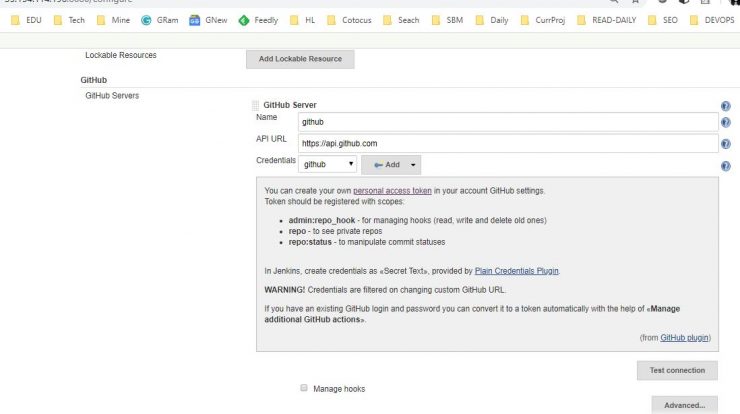The image size is (740, 414).
Task: Click the Lockable Resources label
Action: [121, 55]
